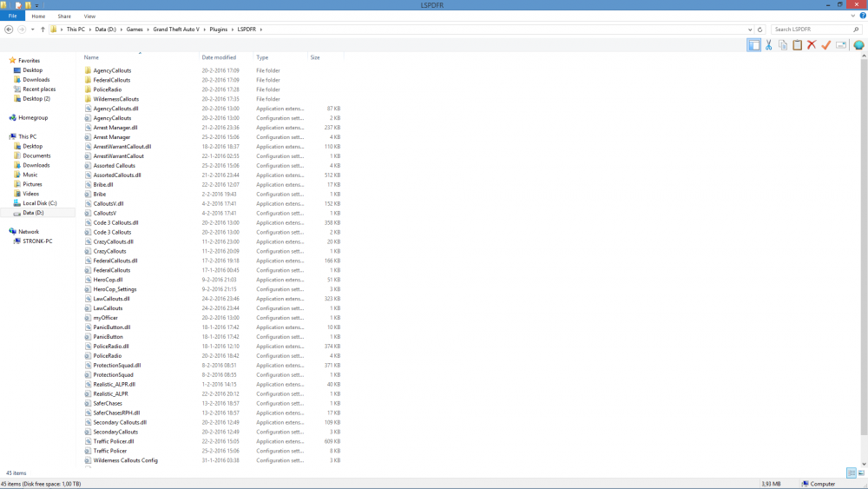This screenshot has height=489, width=868.
Task: Toggle the navigation pane layout icon
Action: pos(753,45)
